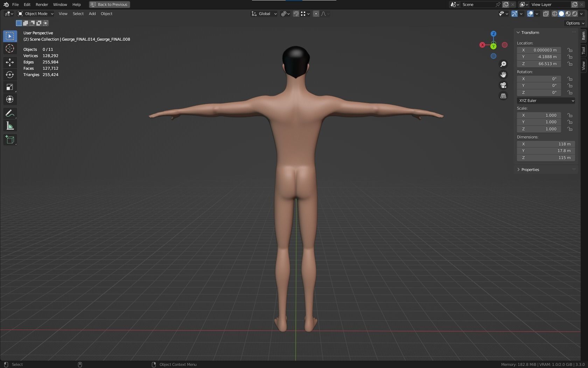
Task: Toggle show gizmo button
Action: coord(514,14)
